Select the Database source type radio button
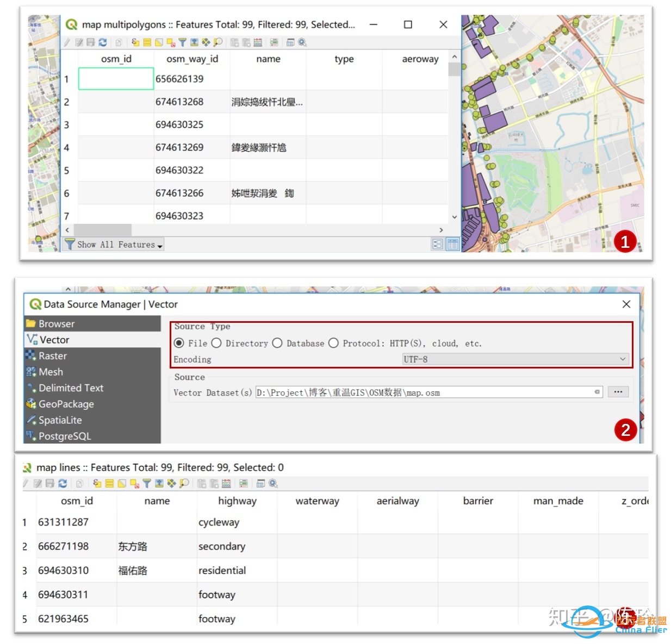The image size is (671, 644). pyautogui.click(x=277, y=343)
